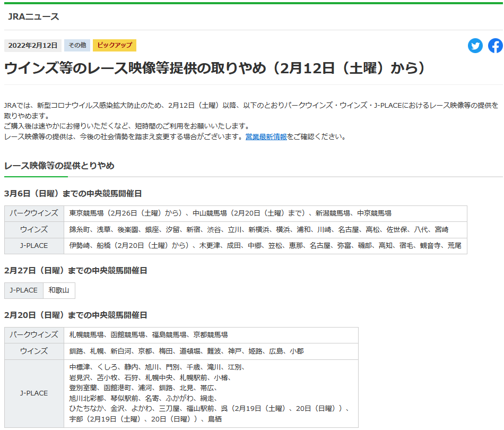The image size is (504, 430).
Task: Select the 3月6日（日曜）までの中央競馬開催日 subheading
Action: (x=73, y=193)
